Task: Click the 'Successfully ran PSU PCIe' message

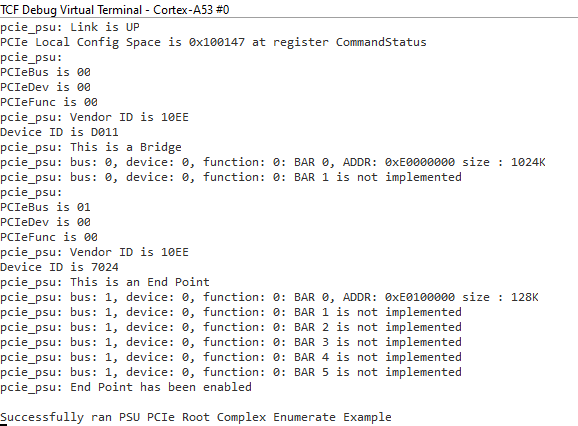Action: 196,418
